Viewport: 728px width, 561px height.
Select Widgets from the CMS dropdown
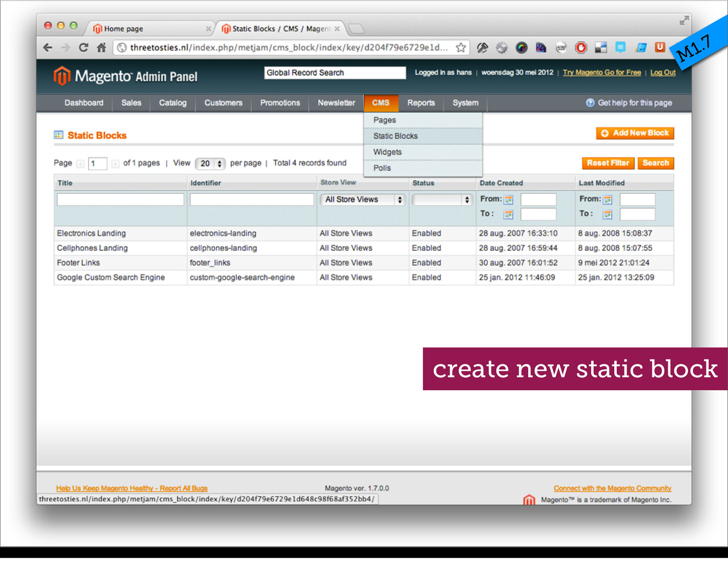click(423, 152)
